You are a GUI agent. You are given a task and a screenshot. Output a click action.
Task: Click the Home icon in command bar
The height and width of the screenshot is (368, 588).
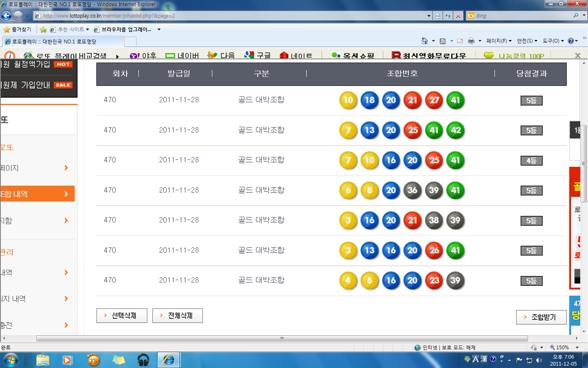(425, 41)
